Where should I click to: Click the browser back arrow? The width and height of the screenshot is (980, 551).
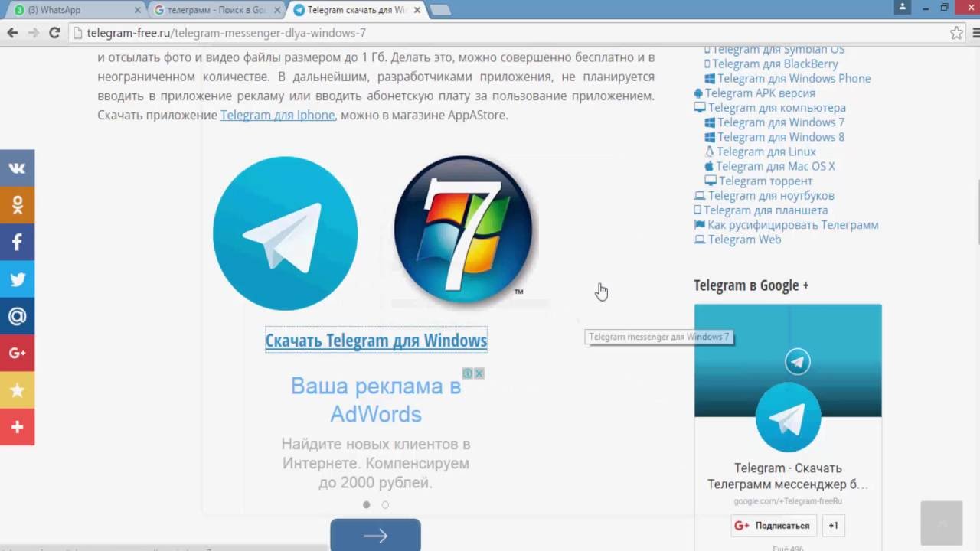coord(12,33)
